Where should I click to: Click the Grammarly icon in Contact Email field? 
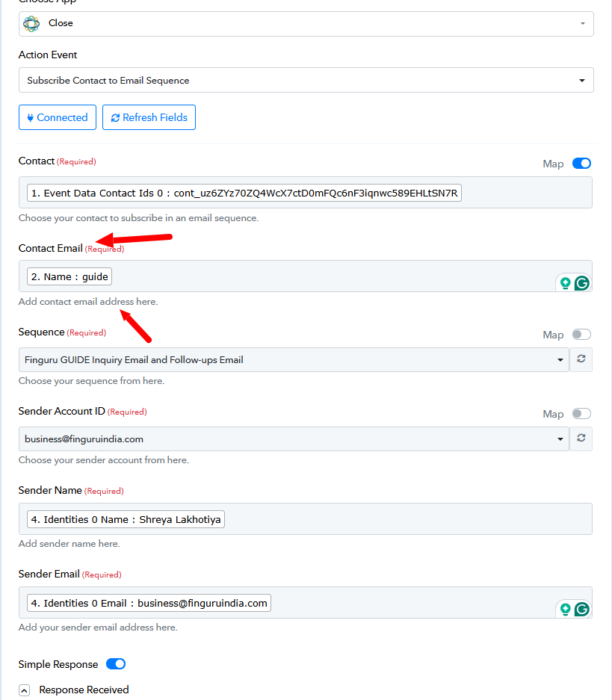tap(581, 283)
